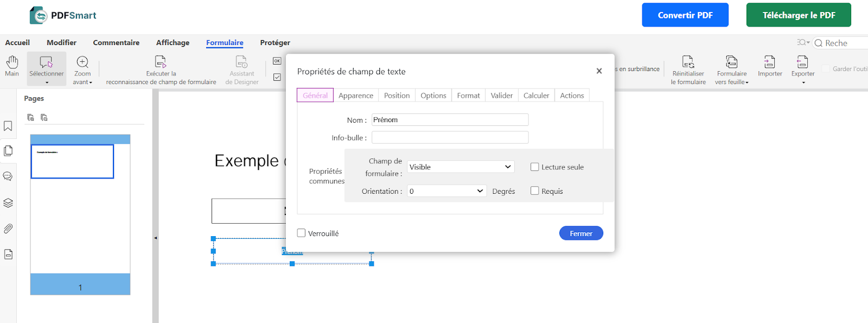The width and height of the screenshot is (868, 323).
Task: Switch to the Valider tab
Action: coord(501,95)
